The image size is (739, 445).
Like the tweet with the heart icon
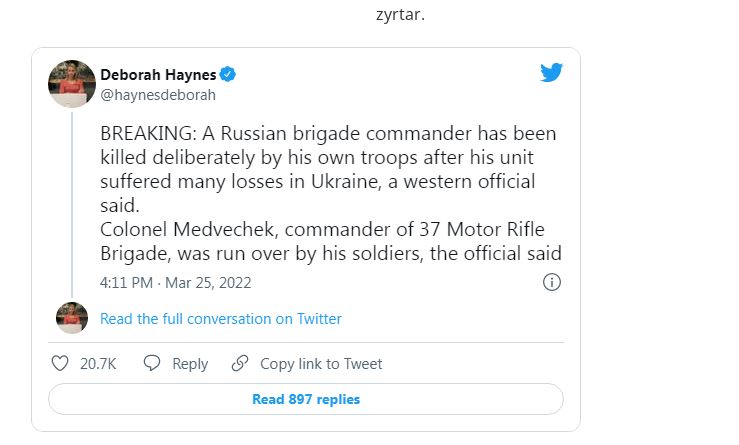[60, 364]
